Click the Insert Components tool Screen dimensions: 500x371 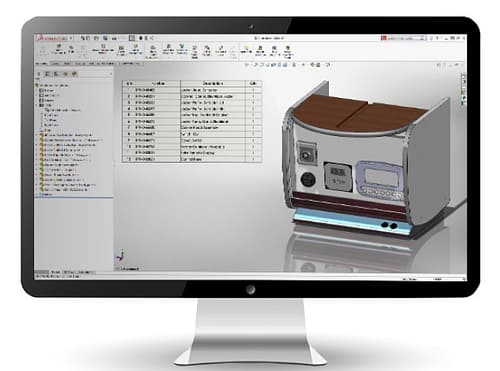(x=59, y=50)
